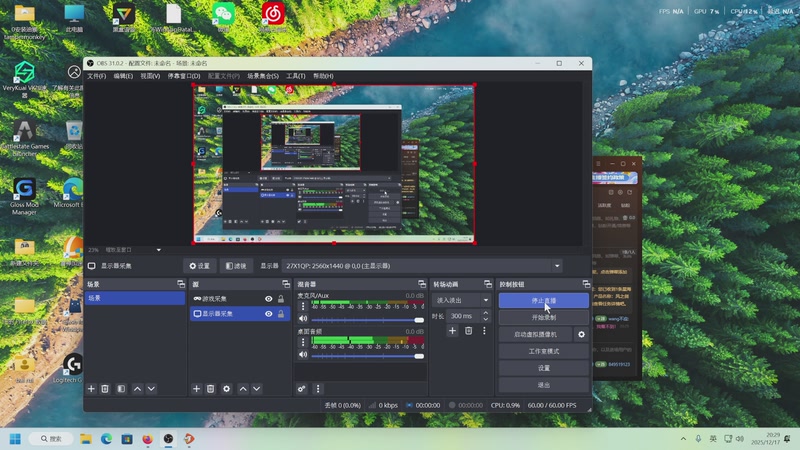
Task: Toggle visibility eye of 游戏采集 source
Action: (x=268, y=299)
